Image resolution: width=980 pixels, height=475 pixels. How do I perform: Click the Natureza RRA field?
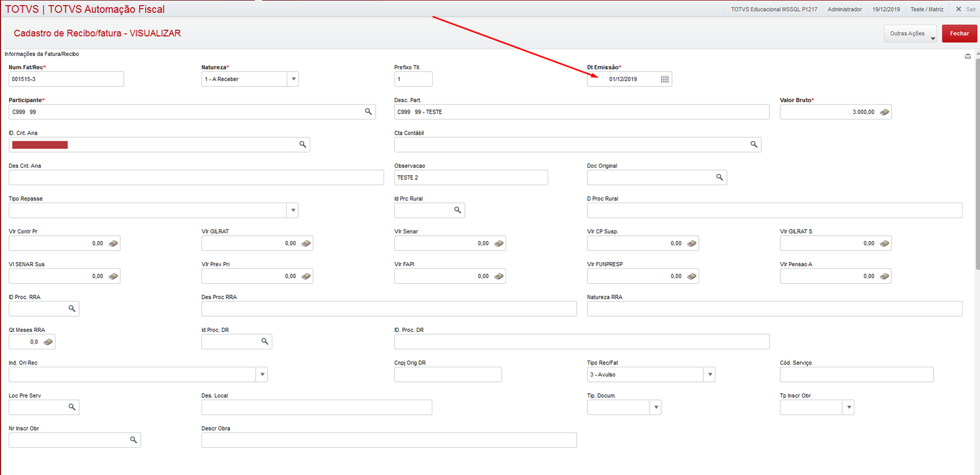(x=774, y=309)
